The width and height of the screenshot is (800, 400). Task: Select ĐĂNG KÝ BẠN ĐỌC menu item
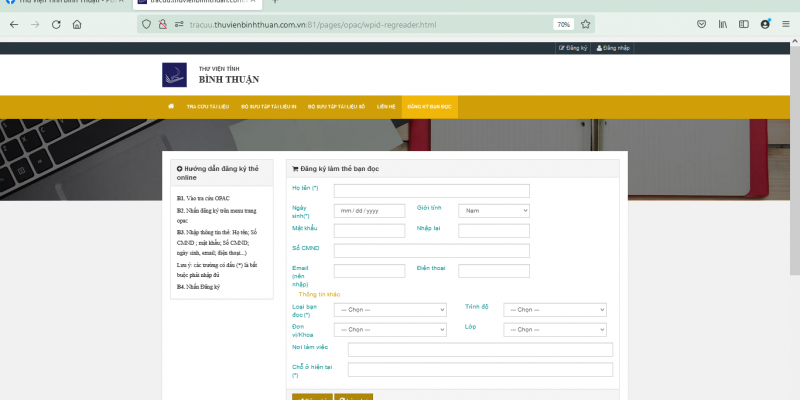[430, 107]
